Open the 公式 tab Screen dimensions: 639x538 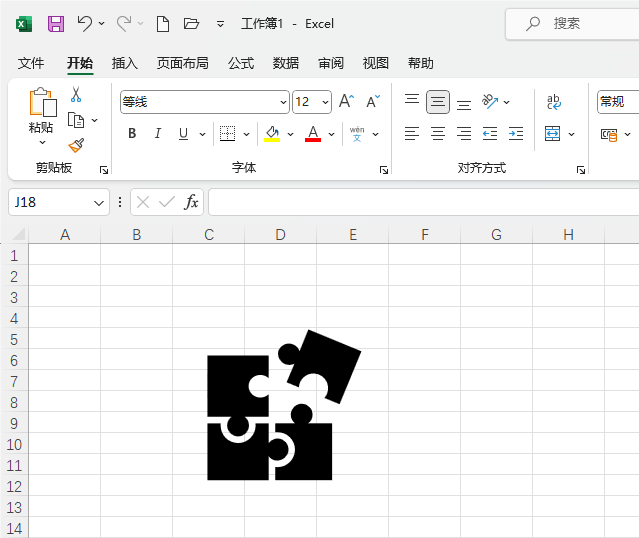(241, 63)
